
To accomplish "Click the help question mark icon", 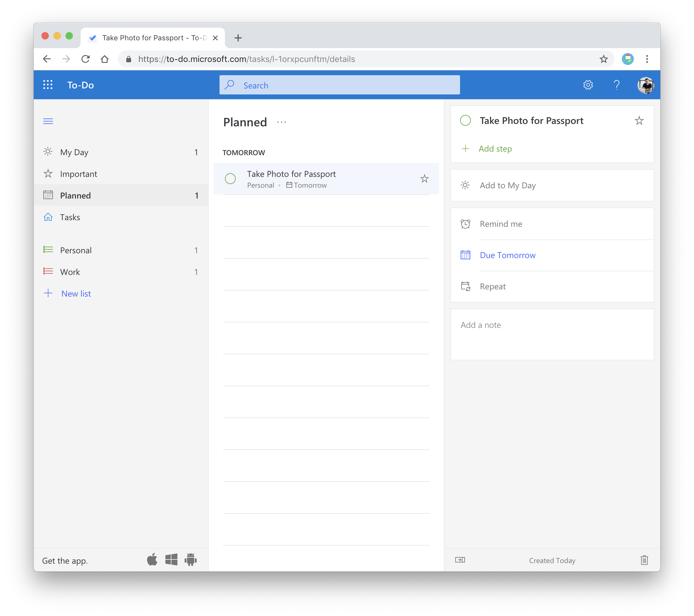I will (617, 85).
